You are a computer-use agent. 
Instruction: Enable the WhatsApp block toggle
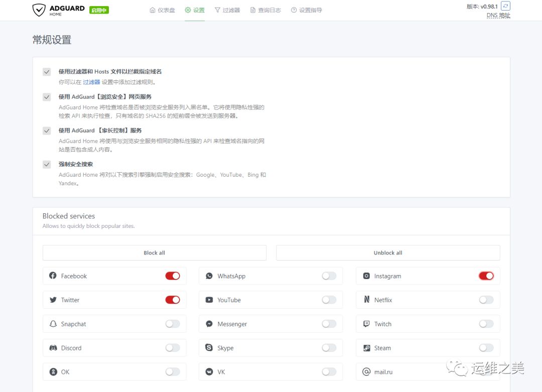pyautogui.click(x=329, y=276)
